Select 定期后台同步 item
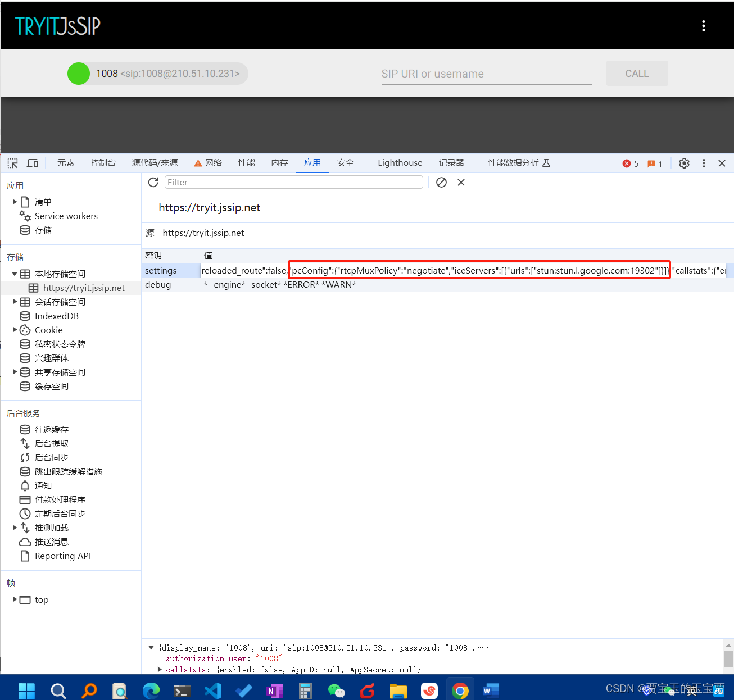This screenshot has width=734, height=700. pyautogui.click(x=60, y=513)
